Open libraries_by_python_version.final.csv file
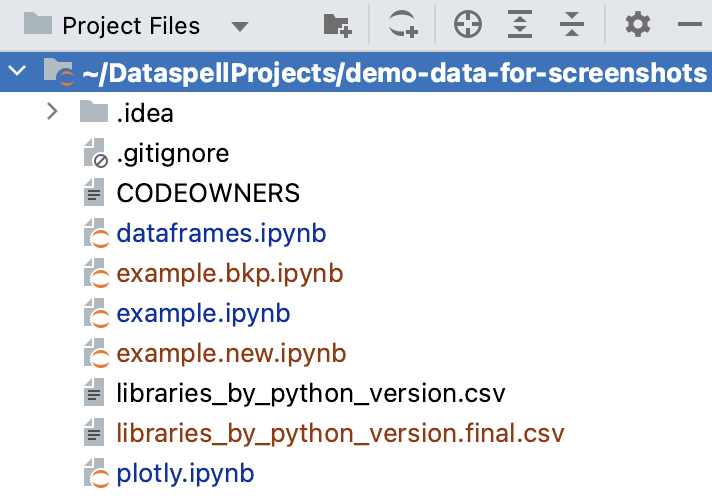The image size is (712, 496). point(340,433)
